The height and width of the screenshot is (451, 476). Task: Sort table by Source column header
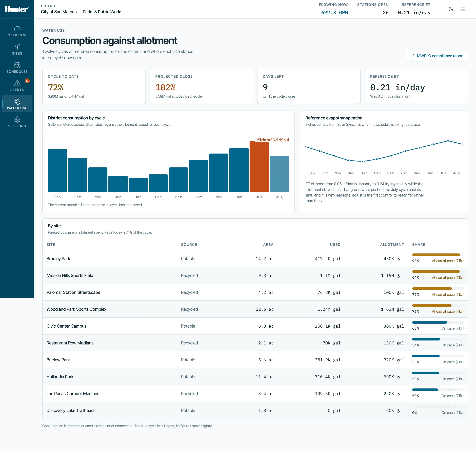pos(189,245)
